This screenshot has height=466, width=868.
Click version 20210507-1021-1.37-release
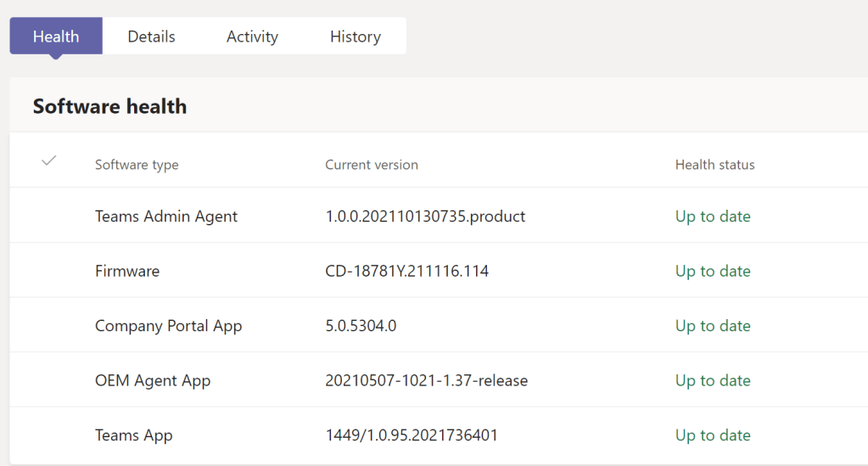pyautogui.click(x=426, y=381)
